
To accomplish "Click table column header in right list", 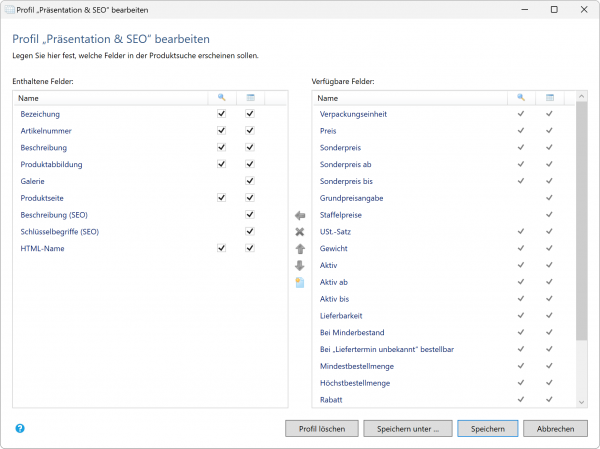I will (x=549, y=98).
